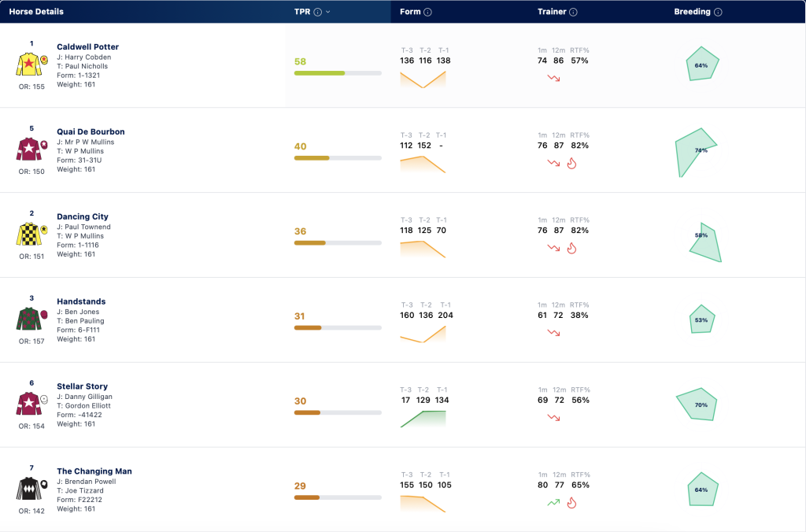Click the Form column info icon
This screenshot has width=806, height=532.
427,12
